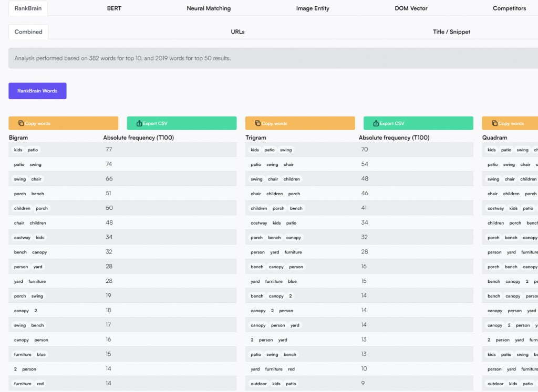The height and width of the screenshot is (392, 538).
Task: Click the export icon in Bigram Export CSV
Action: [x=139, y=123]
